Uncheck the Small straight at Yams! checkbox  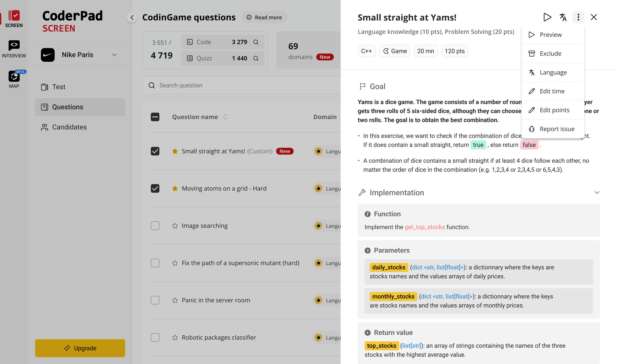coord(155,151)
